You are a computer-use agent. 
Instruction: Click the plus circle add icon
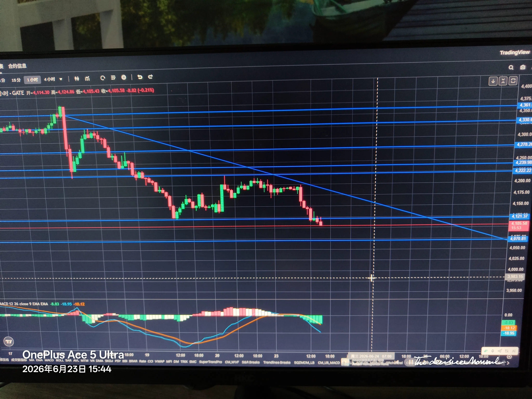(124, 77)
